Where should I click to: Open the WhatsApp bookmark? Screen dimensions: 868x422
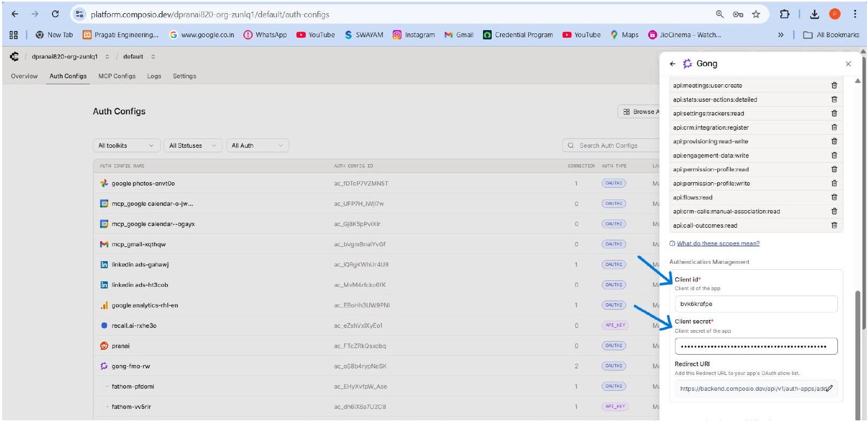[x=265, y=34]
